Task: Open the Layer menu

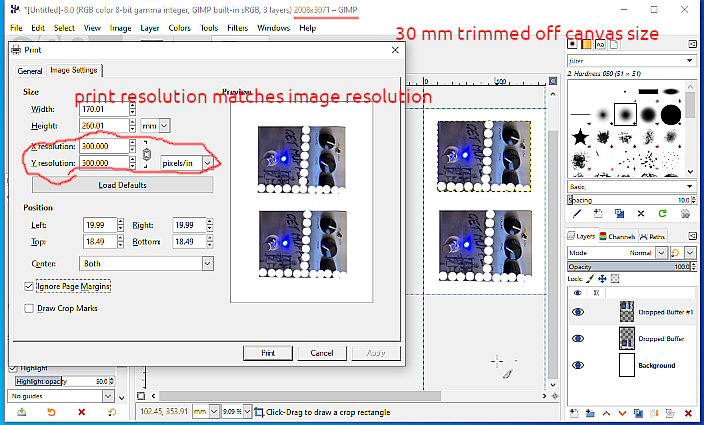Action: coord(150,28)
